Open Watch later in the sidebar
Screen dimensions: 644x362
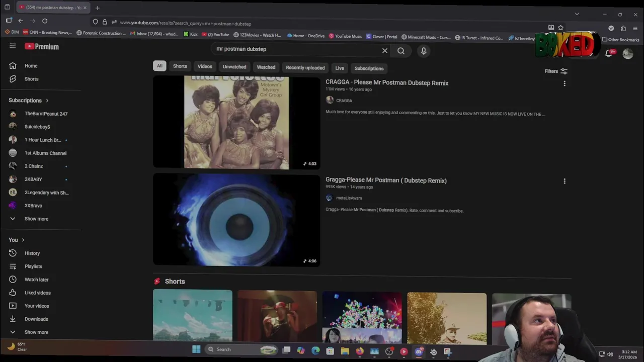pyautogui.click(x=29, y=280)
